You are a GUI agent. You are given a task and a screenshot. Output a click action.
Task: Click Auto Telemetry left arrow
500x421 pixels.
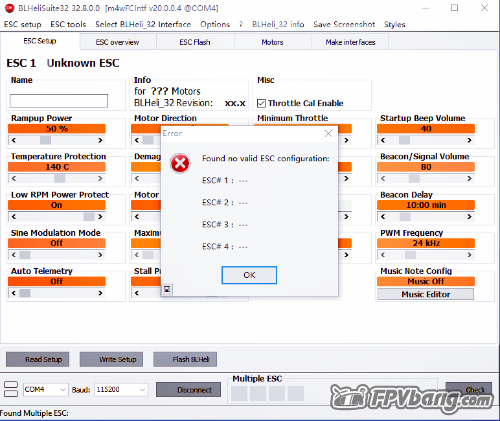(13, 293)
